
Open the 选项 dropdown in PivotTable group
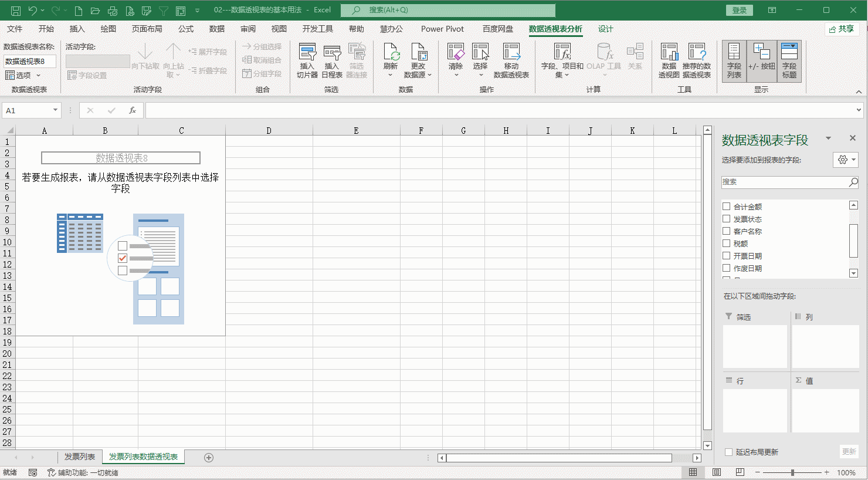23,75
